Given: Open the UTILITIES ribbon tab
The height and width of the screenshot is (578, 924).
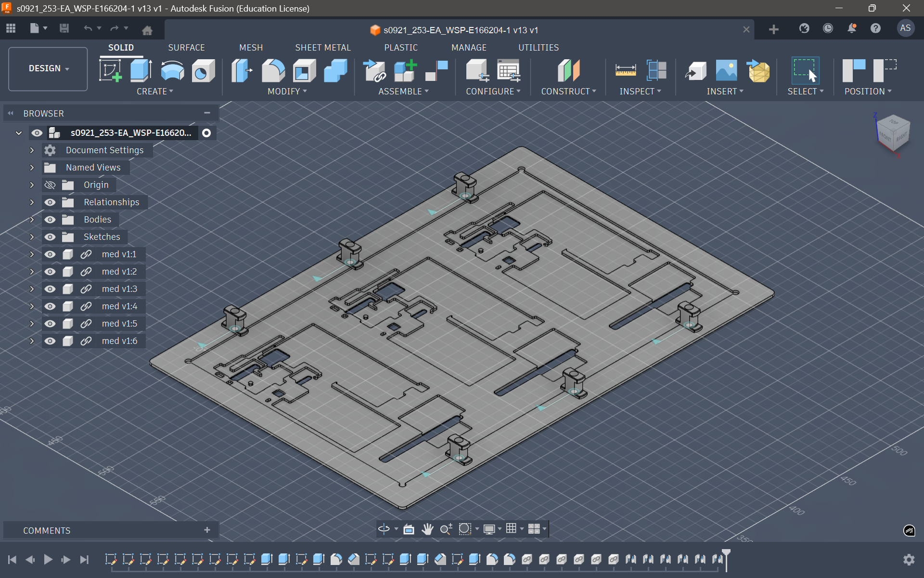Looking at the screenshot, I should click(538, 48).
